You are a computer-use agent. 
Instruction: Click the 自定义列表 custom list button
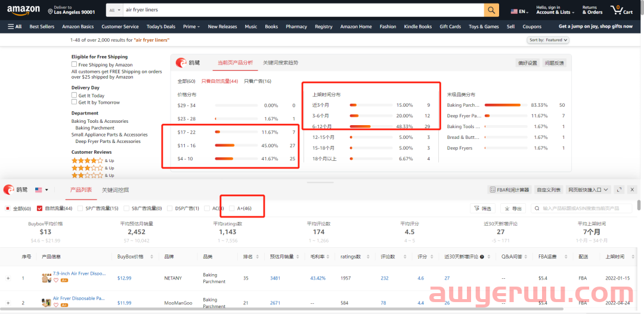[x=549, y=189]
